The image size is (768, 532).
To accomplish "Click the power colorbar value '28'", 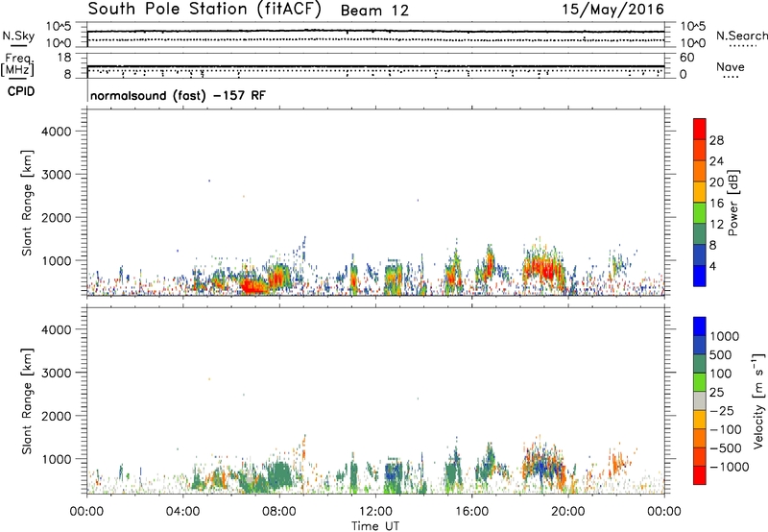I will (x=716, y=140).
